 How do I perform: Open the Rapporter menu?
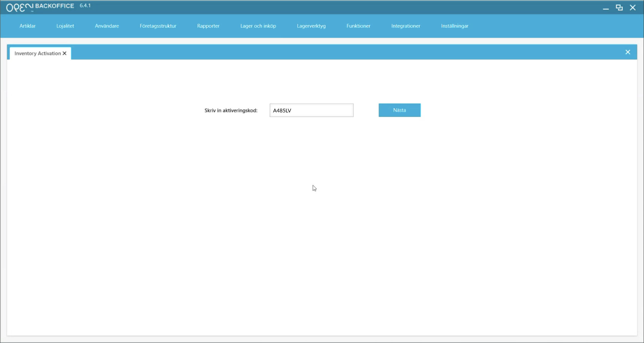(208, 26)
